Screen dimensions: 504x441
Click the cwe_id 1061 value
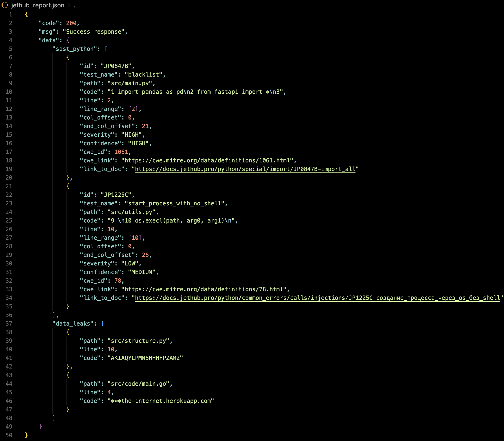pyautogui.click(x=121, y=152)
